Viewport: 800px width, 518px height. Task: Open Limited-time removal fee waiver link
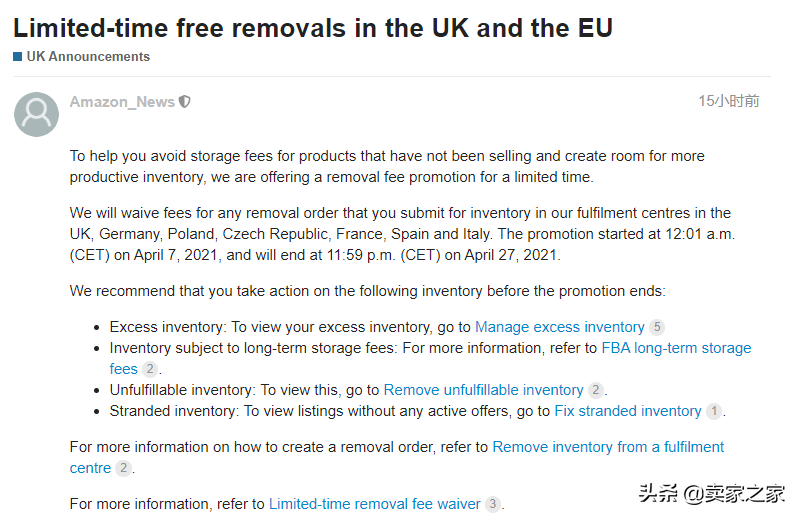pos(374,504)
